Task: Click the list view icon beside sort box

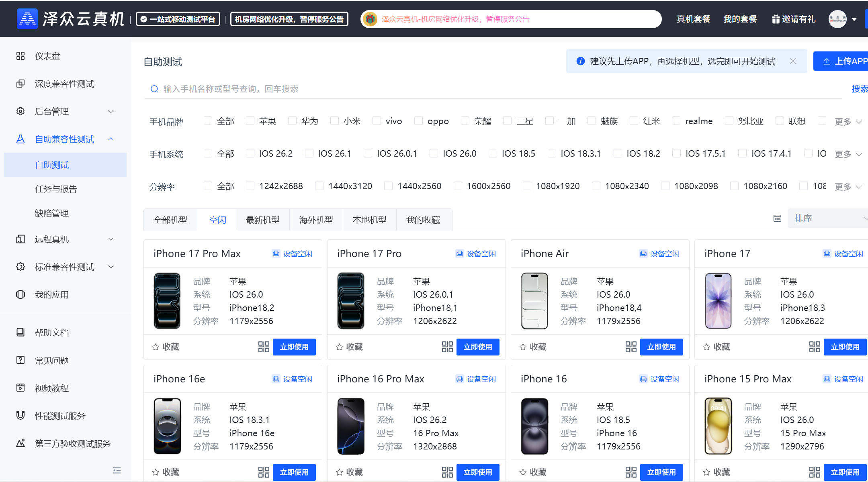Action: (x=777, y=219)
